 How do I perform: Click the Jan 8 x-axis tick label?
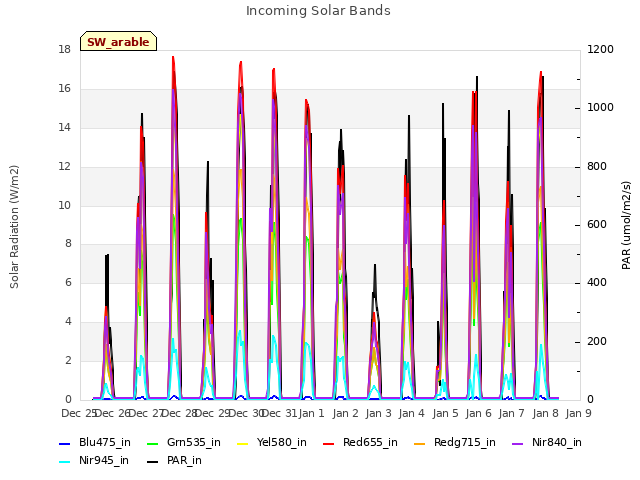pos(545,413)
